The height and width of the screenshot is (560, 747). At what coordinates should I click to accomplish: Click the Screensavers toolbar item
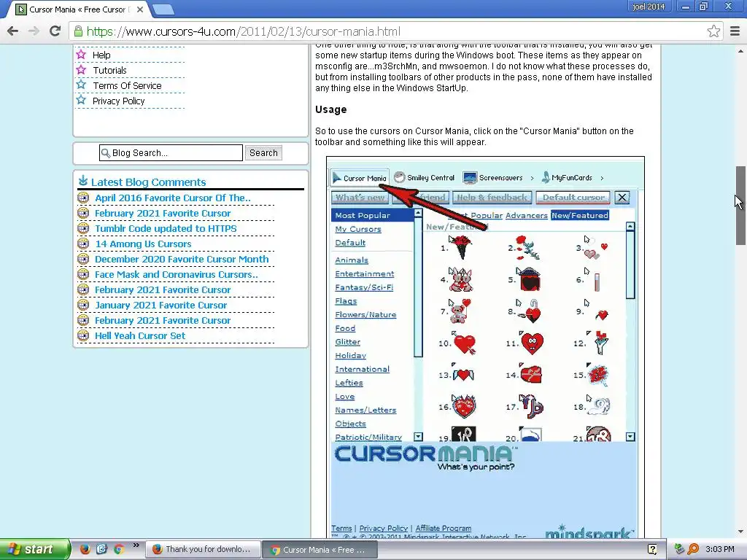point(492,178)
